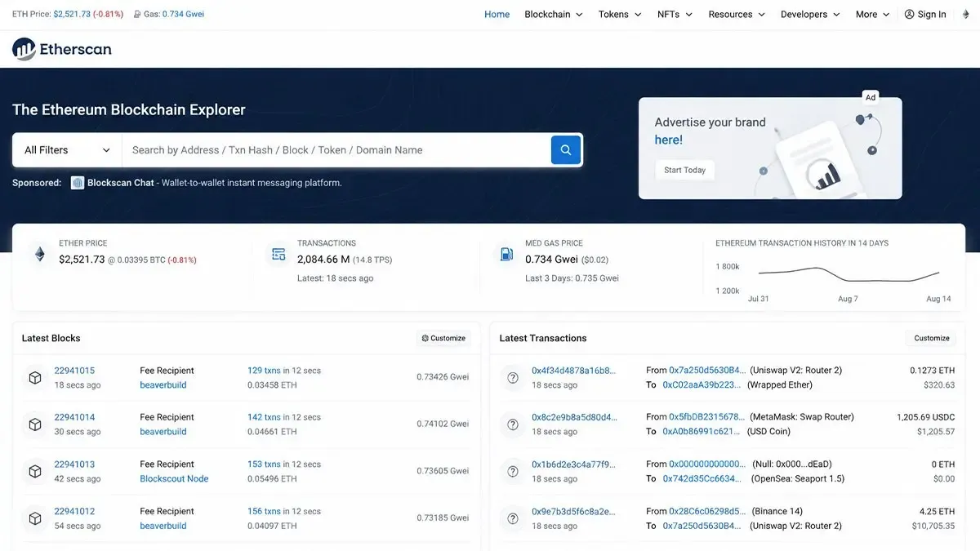
Task: Click the icon beside transaction 0x8c2e9b8a5d80d4
Action: point(513,424)
